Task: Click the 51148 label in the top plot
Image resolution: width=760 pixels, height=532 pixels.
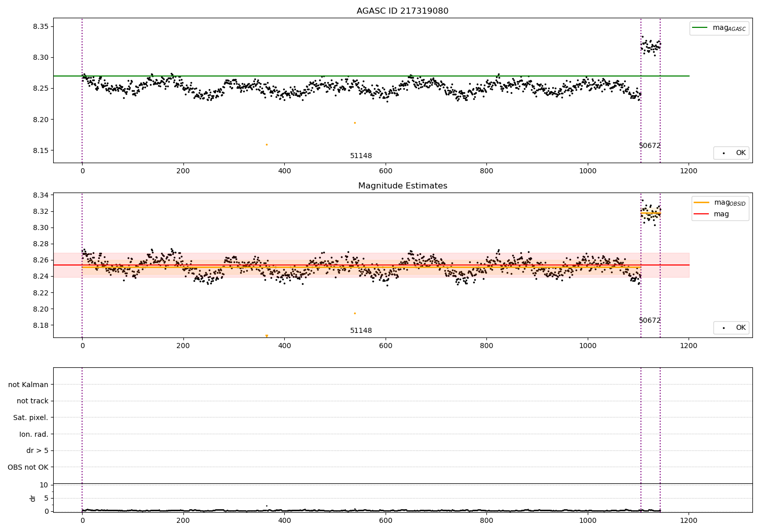Action: (361, 156)
